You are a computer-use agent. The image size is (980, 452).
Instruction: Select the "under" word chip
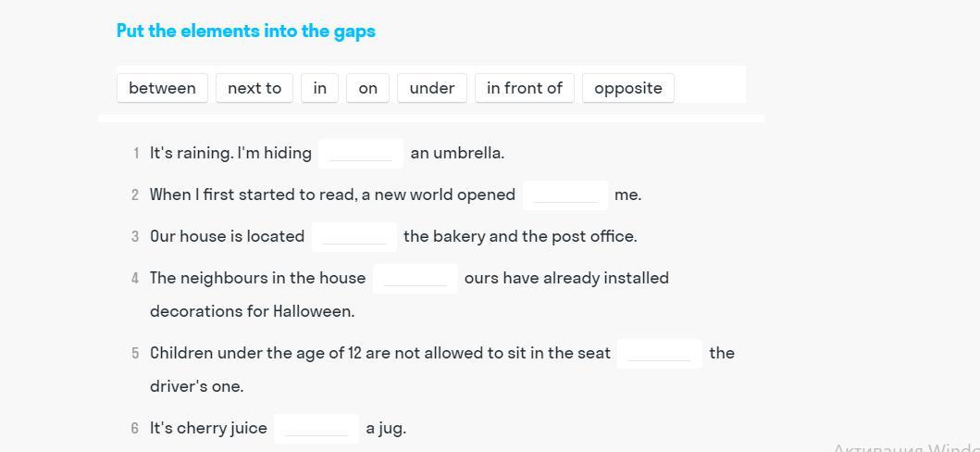[x=432, y=88]
